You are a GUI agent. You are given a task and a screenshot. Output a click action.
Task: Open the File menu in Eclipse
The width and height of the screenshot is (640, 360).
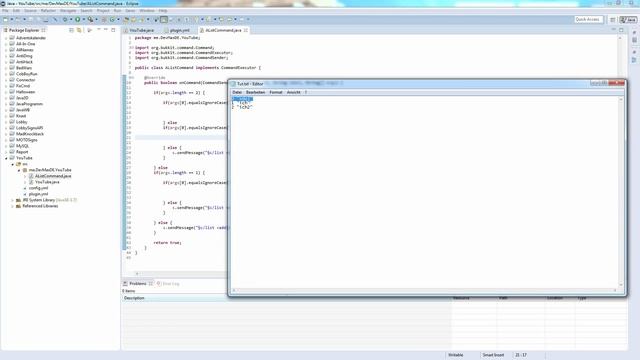pyautogui.click(x=5, y=11)
